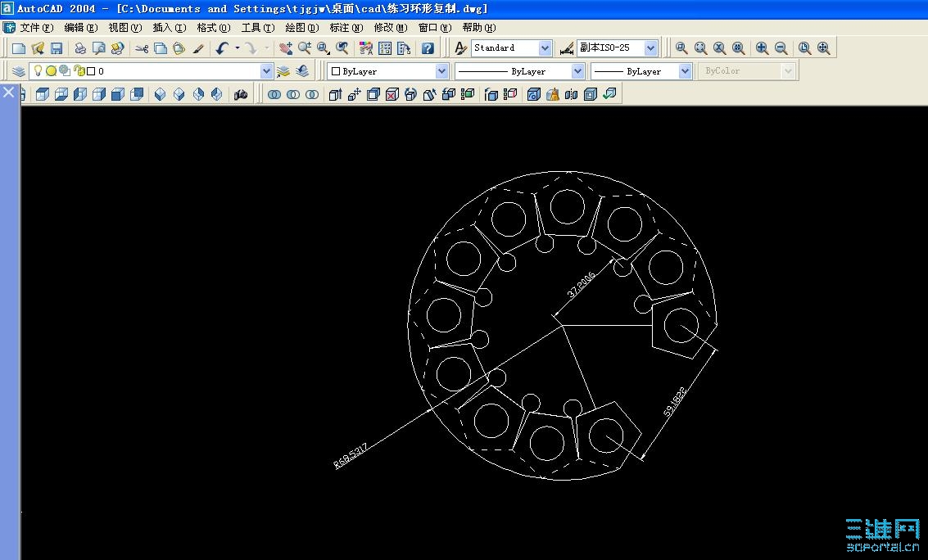
Task: Switch to Top view cube icon
Action: point(42,95)
